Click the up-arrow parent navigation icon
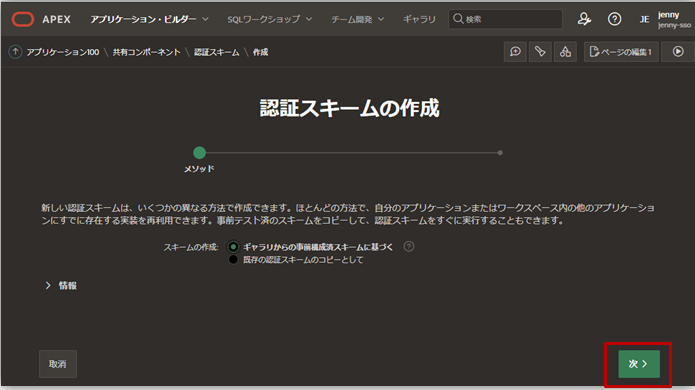 16,52
